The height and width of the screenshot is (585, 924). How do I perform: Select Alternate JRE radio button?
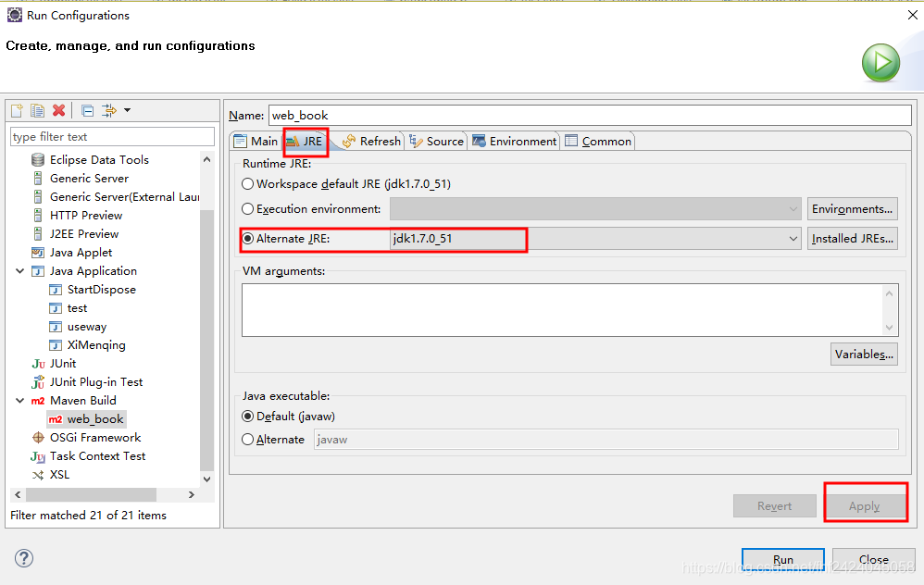[x=248, y=239]
